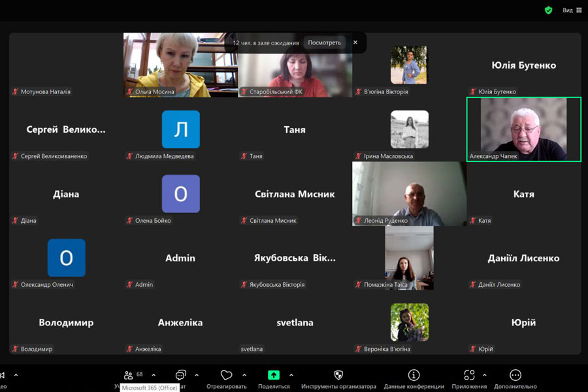Click View button for waiting room
The image size is (588, 392).
click(324, 42)
